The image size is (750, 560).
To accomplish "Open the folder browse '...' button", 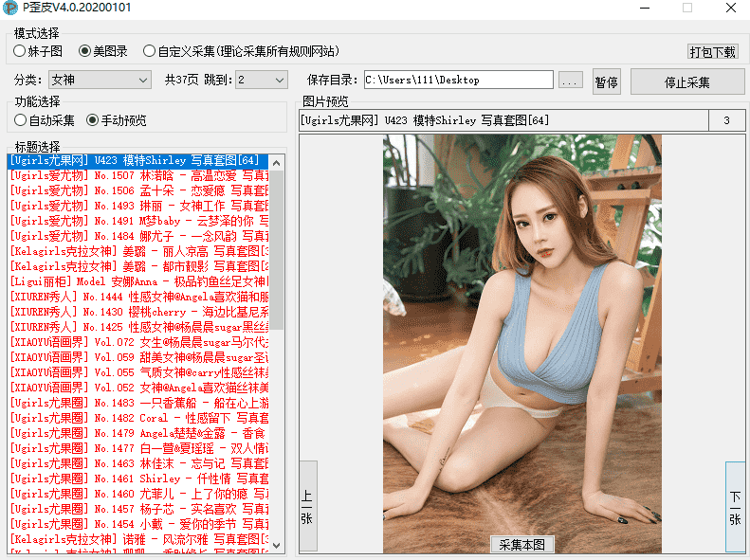I will pos(570,81).
